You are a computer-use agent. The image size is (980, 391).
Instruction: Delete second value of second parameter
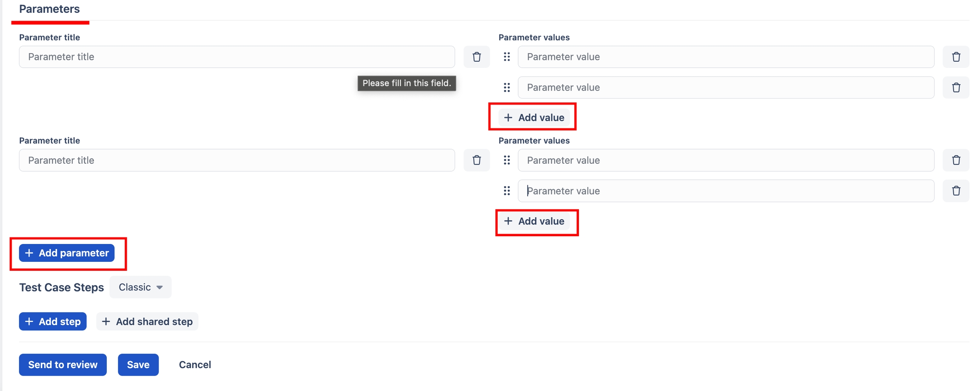click(x=956, y=191)
